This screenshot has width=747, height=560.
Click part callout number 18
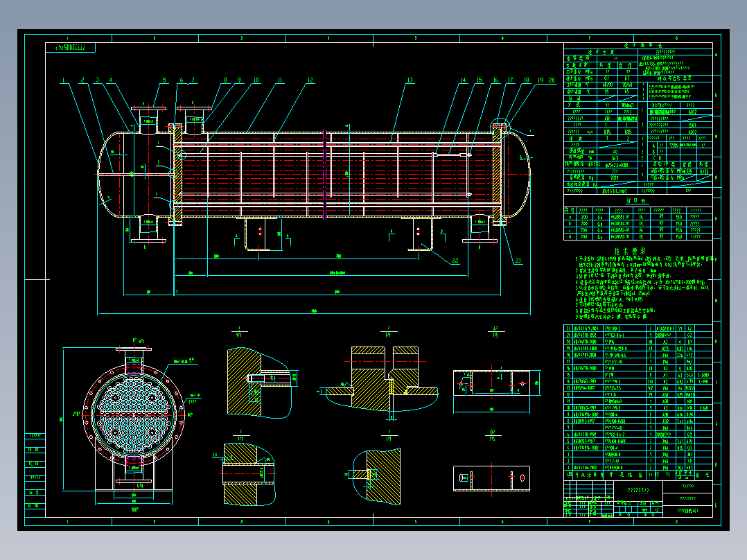tap(527, 80)
